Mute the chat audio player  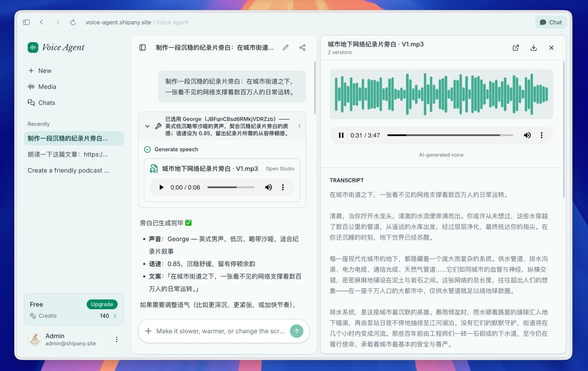[268, 187]
